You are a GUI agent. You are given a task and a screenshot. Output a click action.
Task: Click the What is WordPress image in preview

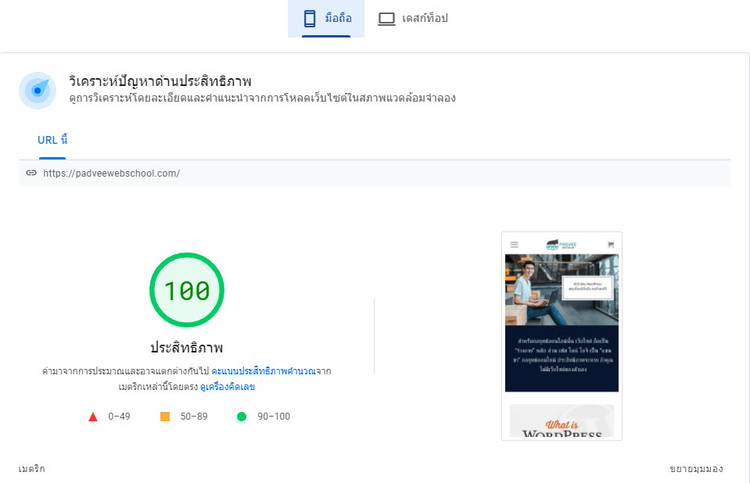click(x=561, y=422)
